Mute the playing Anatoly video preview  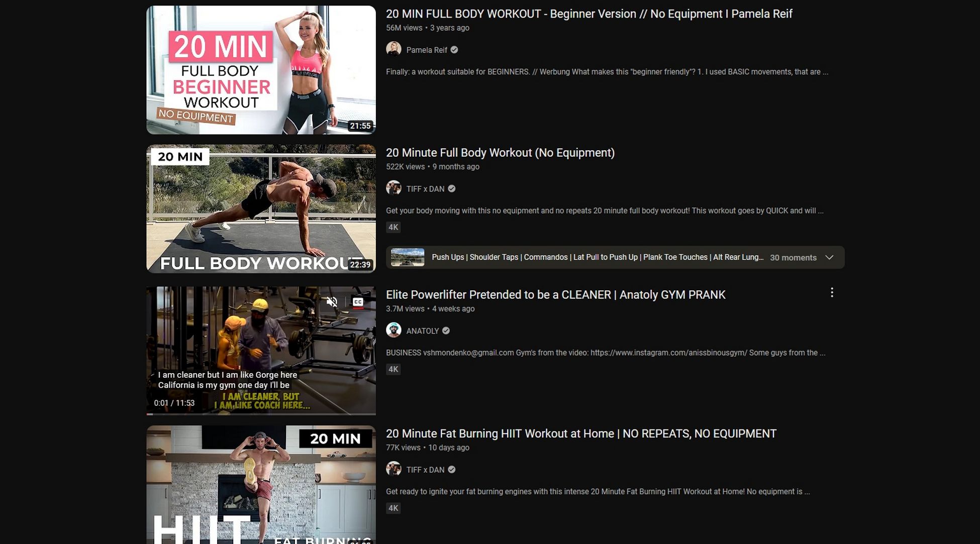pyautogui.click(x=332, y=301)
